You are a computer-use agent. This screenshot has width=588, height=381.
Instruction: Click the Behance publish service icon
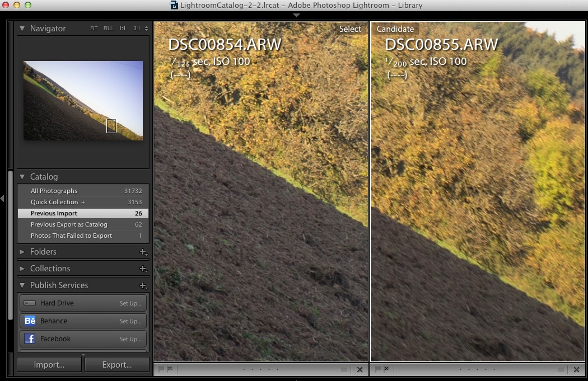(30, 321)
